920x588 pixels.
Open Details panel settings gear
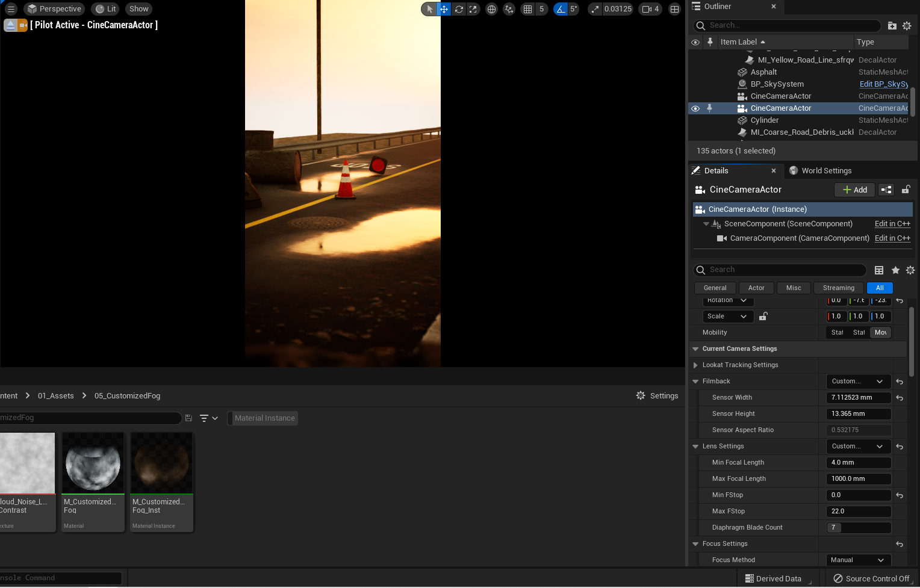click(x=910, y=270)
